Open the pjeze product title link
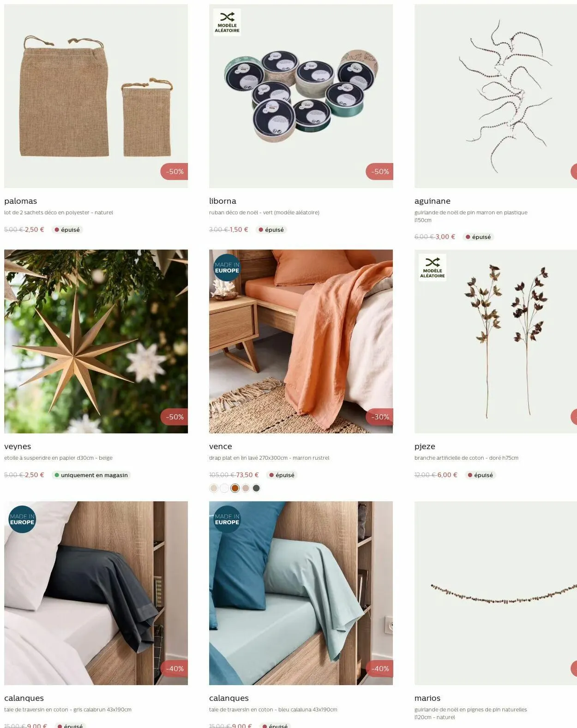Viewport: 577px width, 728px height. click(425, 446)
